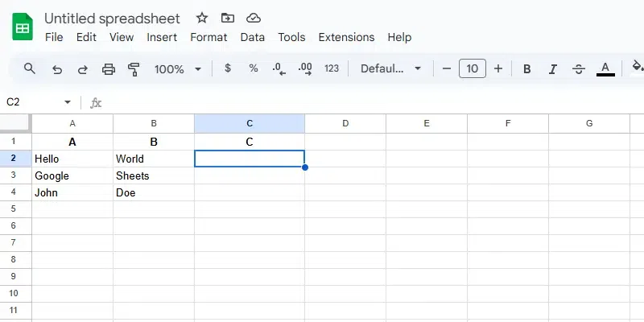The width and height of the screenshot is (644, 322).
Task: Toggle bold formatting
Action: (527, 69)
